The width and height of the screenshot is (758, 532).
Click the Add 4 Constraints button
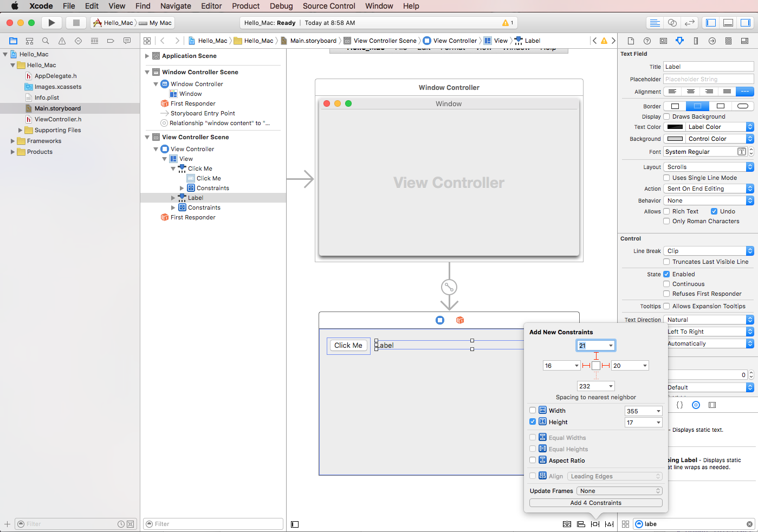595,502
